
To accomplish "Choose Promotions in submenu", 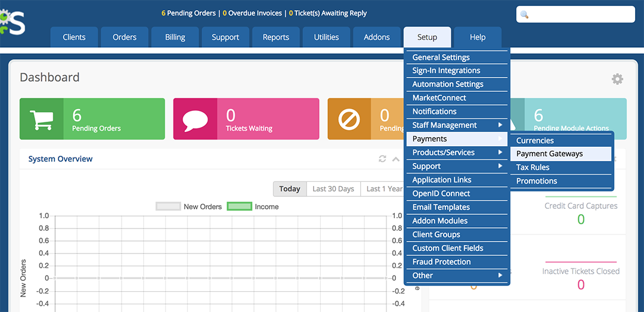I will pos(561,181).
